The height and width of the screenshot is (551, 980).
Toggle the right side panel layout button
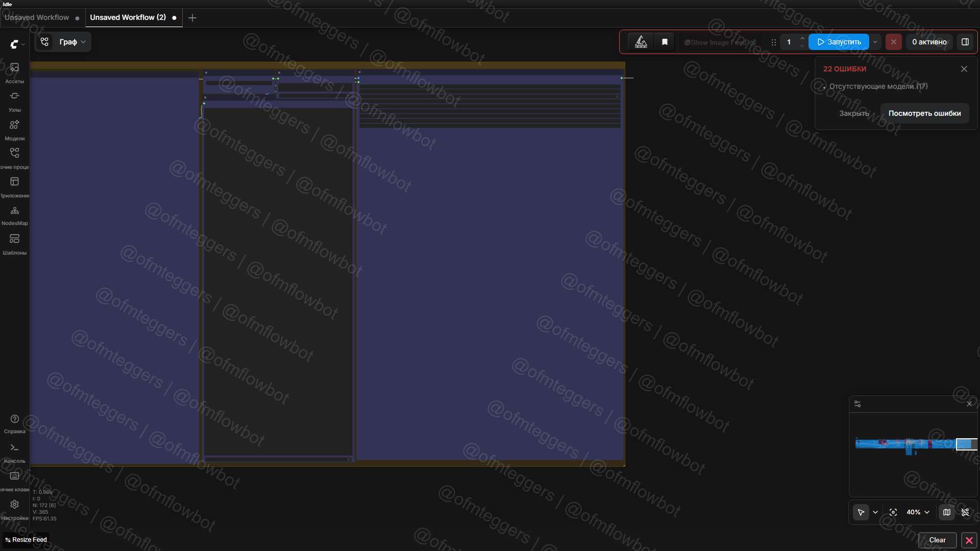965,42
